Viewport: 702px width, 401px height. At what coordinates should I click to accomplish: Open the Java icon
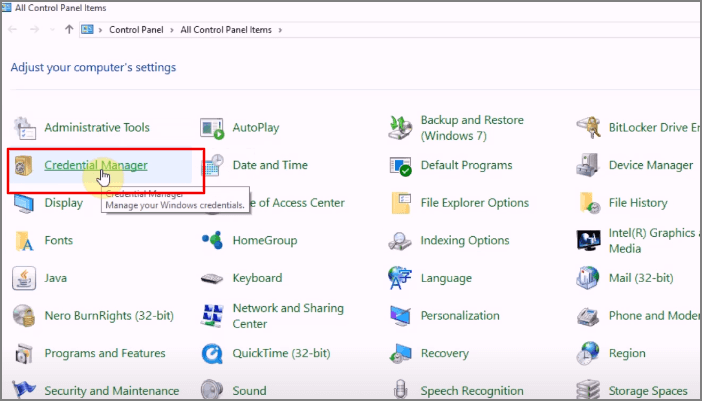click(x=24, y=278)
